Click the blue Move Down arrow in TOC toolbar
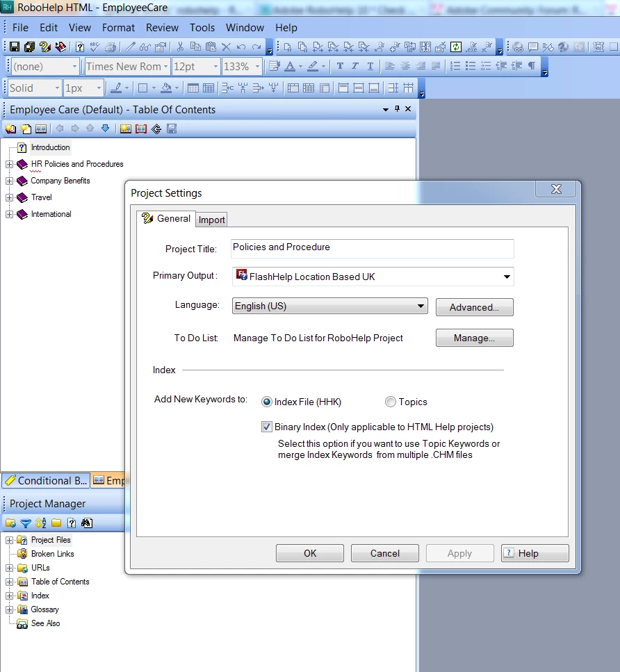 pos(106,128)
